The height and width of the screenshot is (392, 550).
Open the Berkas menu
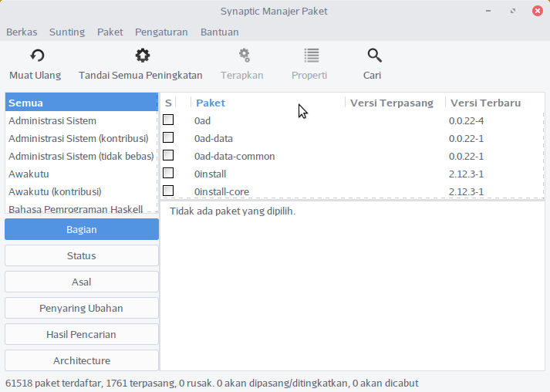tap(22, 32)
